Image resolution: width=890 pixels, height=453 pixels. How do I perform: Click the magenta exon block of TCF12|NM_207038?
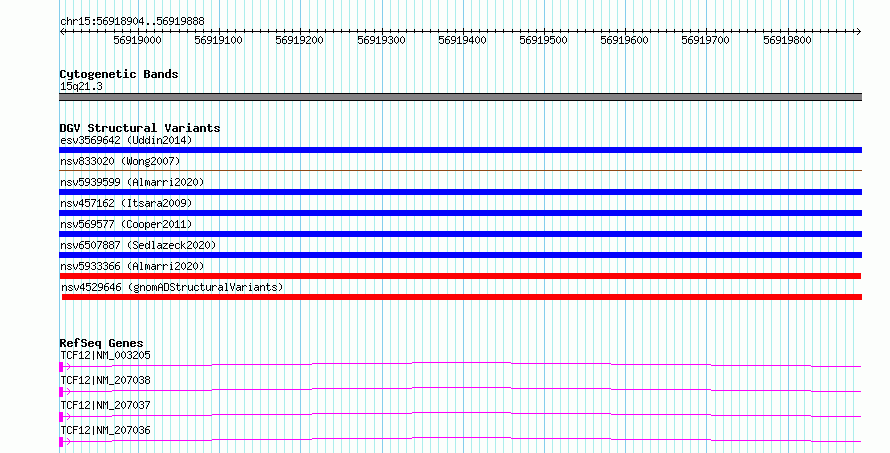pos(61,392)
